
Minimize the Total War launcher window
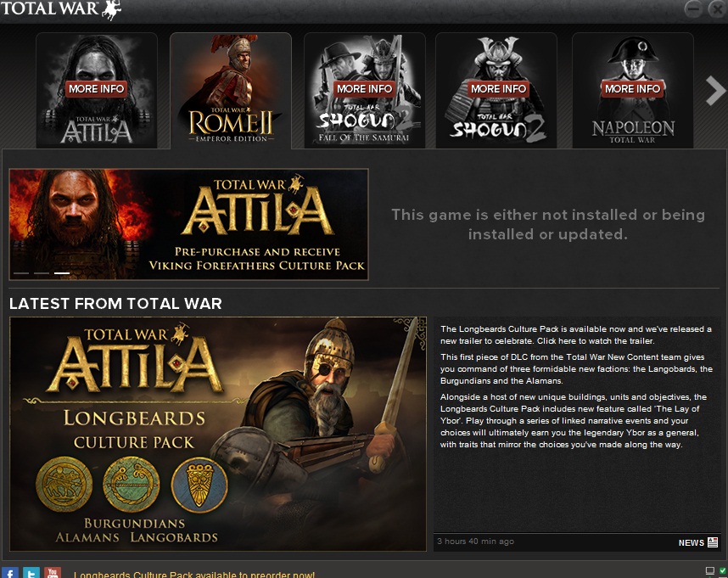point(693,8)
